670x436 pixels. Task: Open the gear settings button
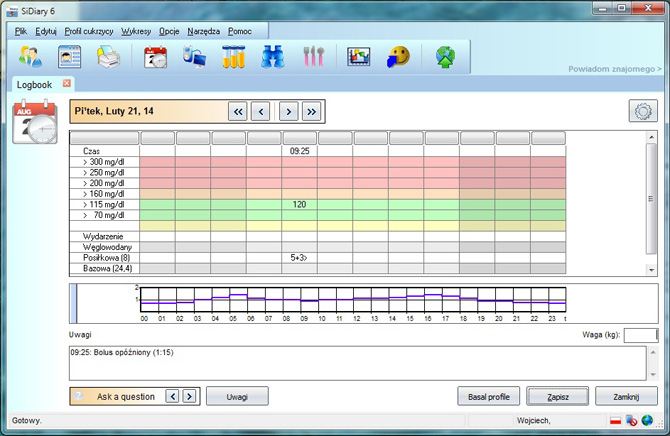coord(643,111)
